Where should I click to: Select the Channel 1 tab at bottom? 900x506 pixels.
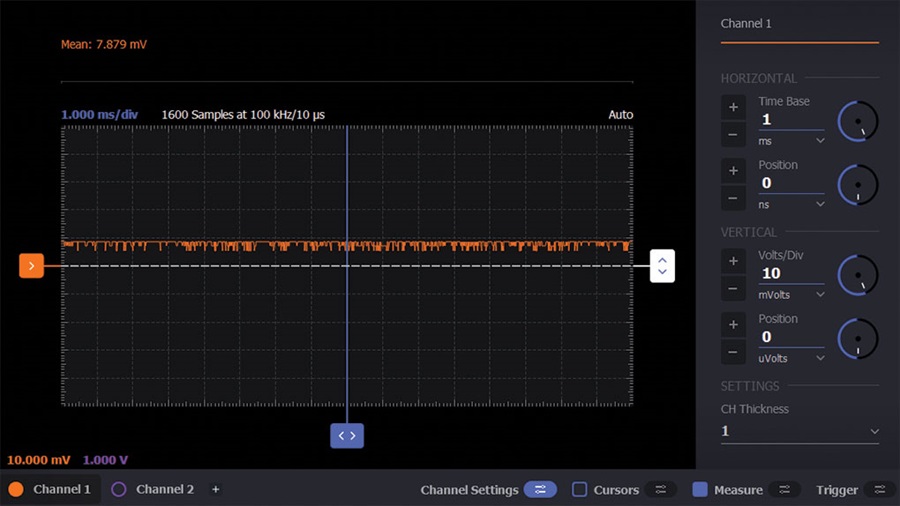(x=50, y=489)
